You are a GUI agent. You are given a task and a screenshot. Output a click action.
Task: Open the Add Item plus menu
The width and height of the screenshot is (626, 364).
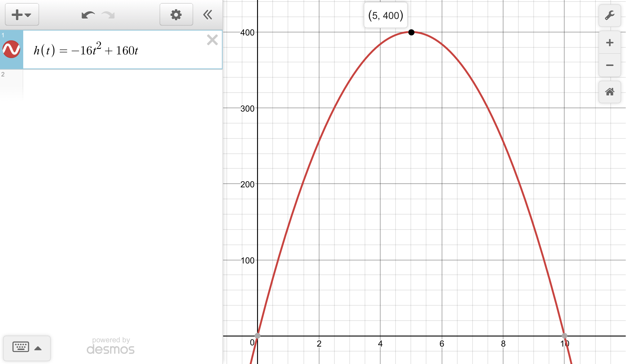click(x=22, y=15)
